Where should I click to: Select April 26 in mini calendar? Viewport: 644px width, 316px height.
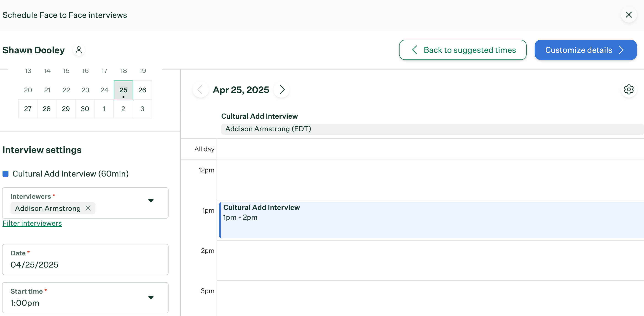tap(142, 90)
